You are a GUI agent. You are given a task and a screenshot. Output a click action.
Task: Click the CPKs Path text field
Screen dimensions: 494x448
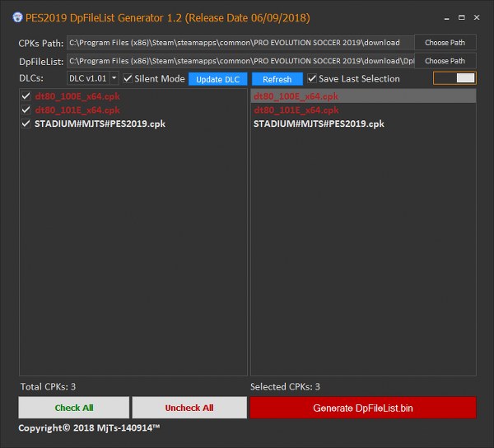(240, 43)
